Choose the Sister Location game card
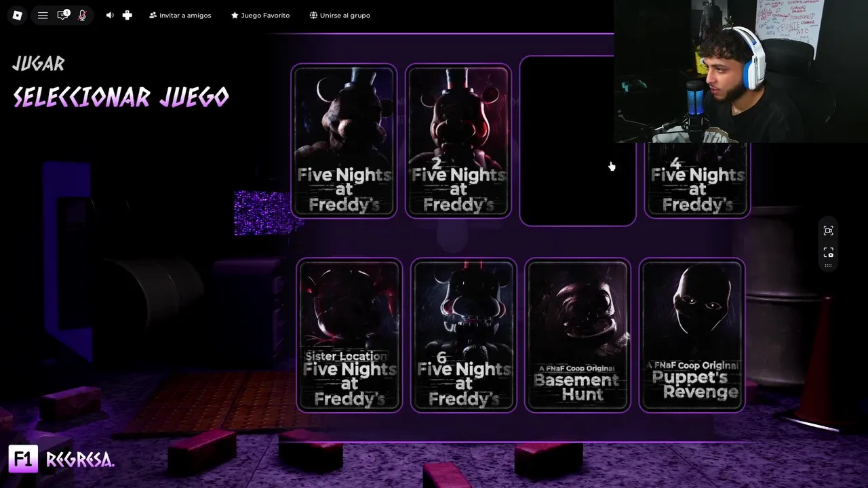 point(349,335)
